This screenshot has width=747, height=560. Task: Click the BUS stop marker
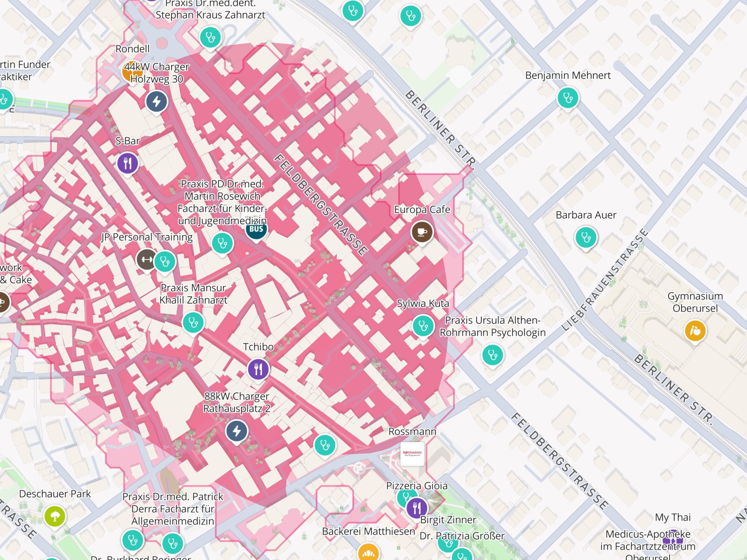(x=256, y=230)
